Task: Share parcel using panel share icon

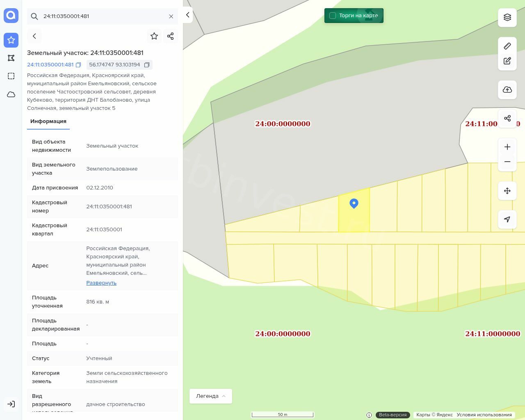Action: click(171, 36)
